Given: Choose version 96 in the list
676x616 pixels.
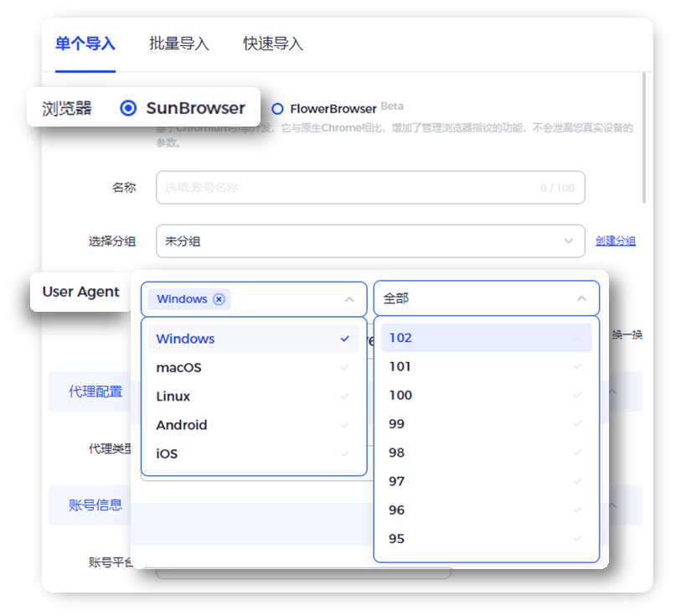Looking at the screenshot, I should pos(487,510).
